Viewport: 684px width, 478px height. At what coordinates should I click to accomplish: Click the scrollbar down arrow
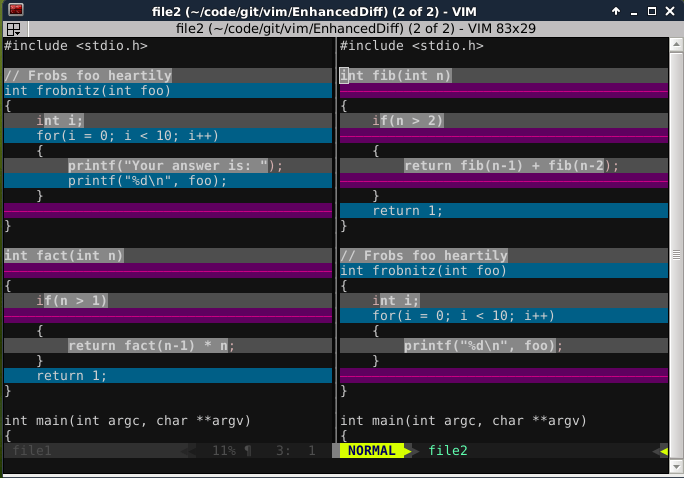676,467
